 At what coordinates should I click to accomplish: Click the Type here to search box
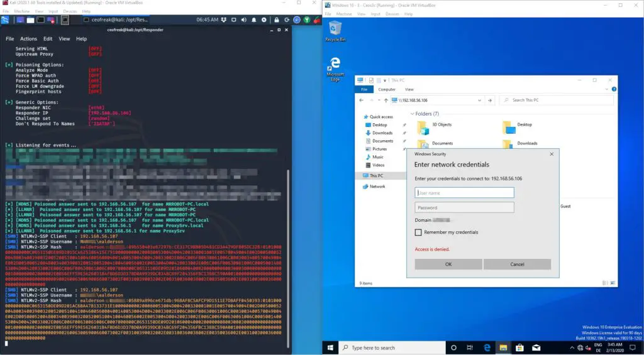pos(392,347)
